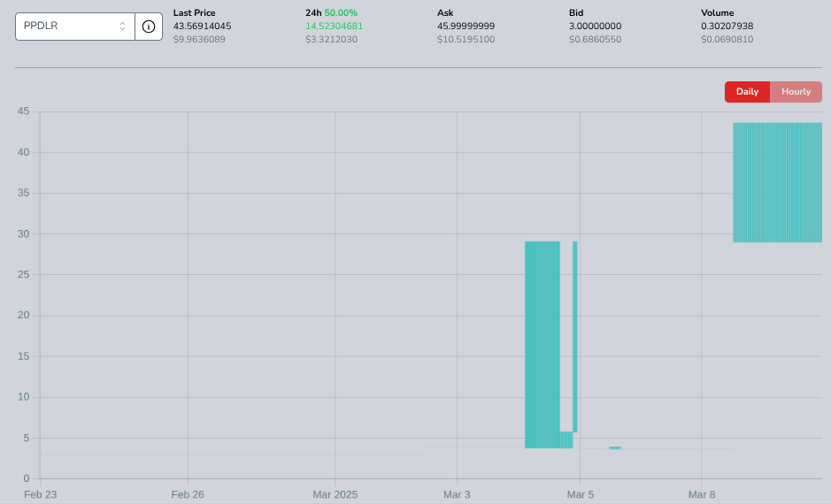Click the 24h change percentage 50.00%

tap(341, 12)
